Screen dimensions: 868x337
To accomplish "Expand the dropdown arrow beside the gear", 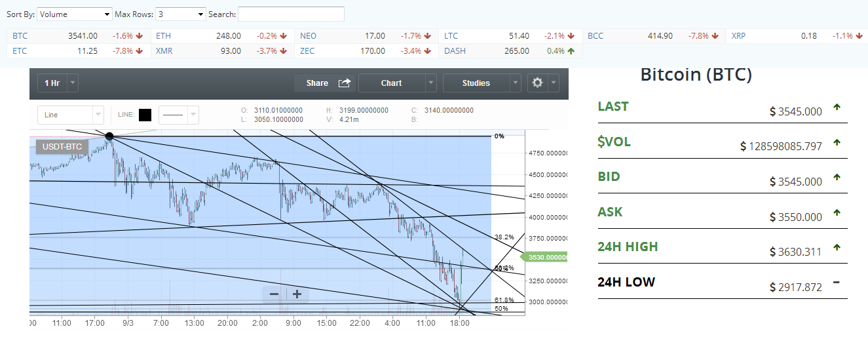I will [x=554, y=83].
